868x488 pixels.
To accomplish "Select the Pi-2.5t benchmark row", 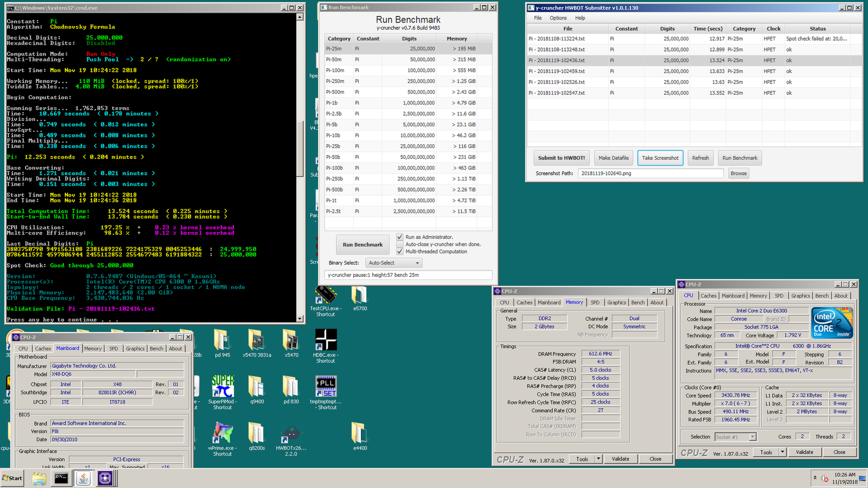I will pos(408,211).
